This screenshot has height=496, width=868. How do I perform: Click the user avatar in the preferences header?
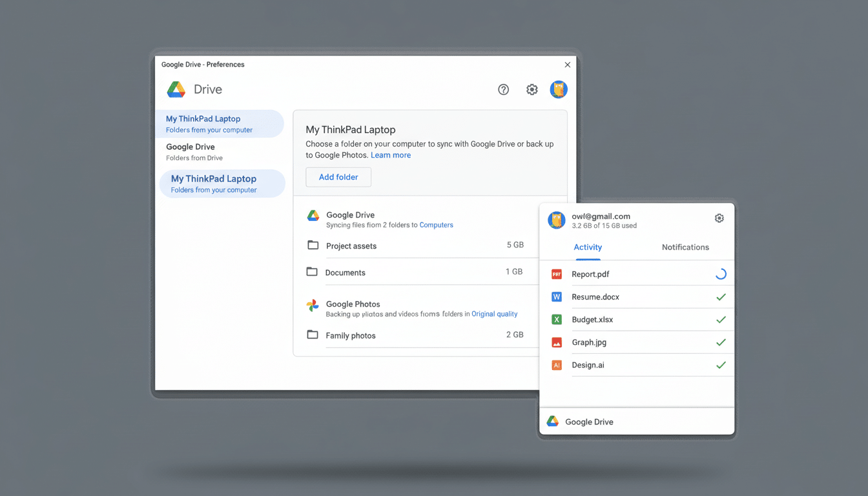coord(559,89)
